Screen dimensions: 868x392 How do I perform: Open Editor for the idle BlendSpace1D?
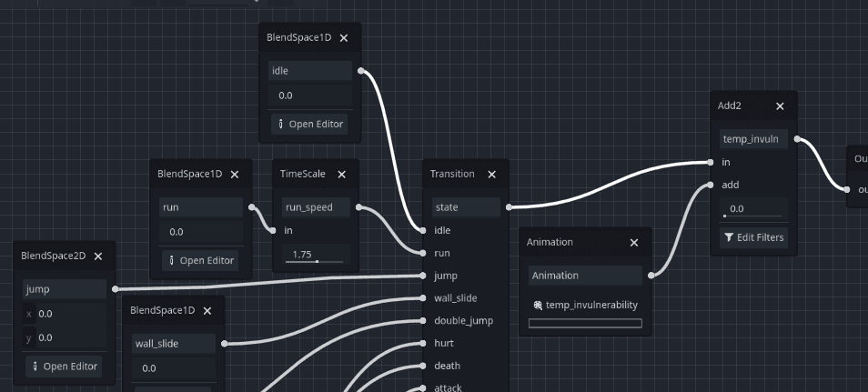(309, 124)
